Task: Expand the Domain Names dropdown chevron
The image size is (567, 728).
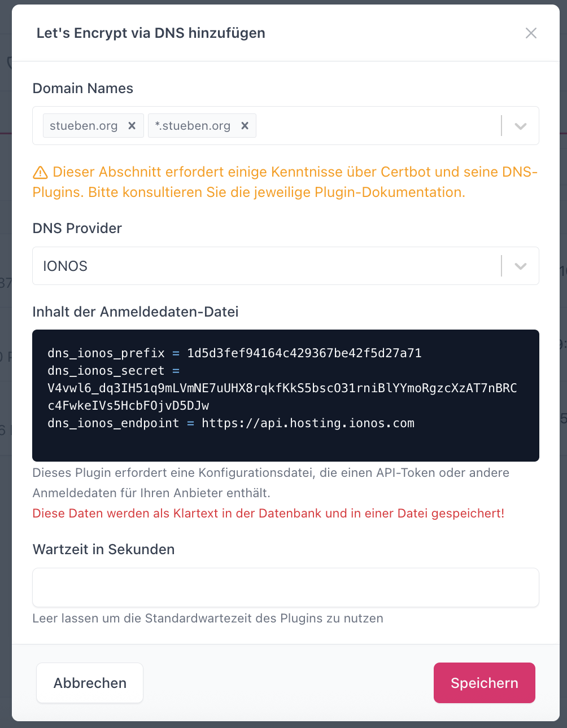Action: coord(520,126)
